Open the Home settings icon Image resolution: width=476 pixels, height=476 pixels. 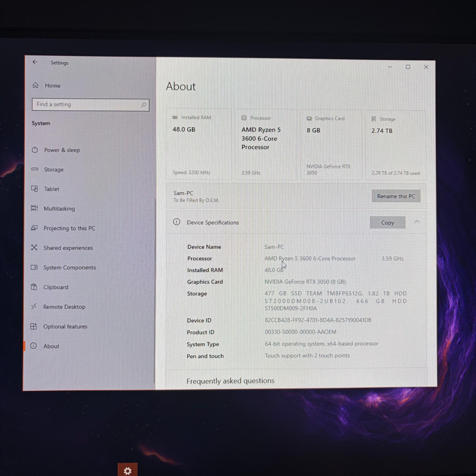pos(36,85)
